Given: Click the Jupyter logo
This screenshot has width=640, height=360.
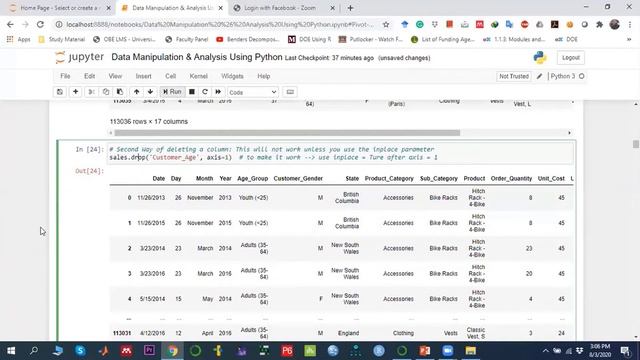Looking at the screenshot, I should click(x=80, y=57).
